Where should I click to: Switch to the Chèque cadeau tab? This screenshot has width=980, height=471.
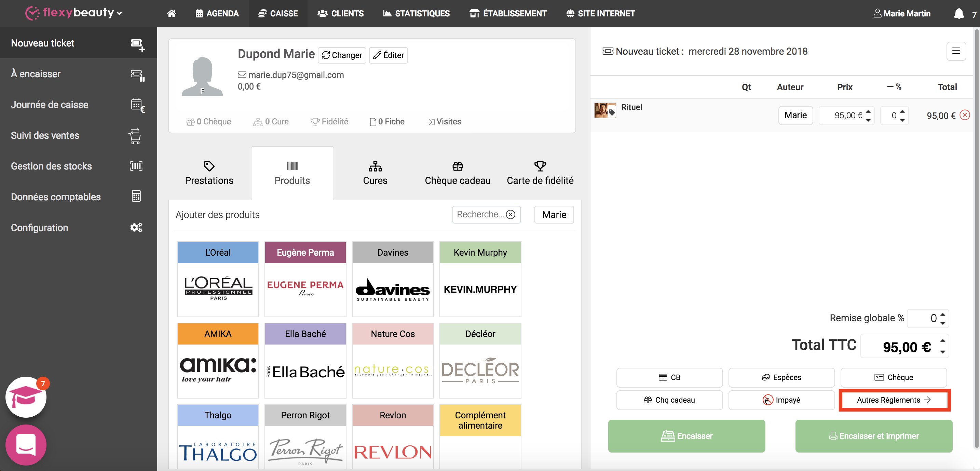point(458,173)
